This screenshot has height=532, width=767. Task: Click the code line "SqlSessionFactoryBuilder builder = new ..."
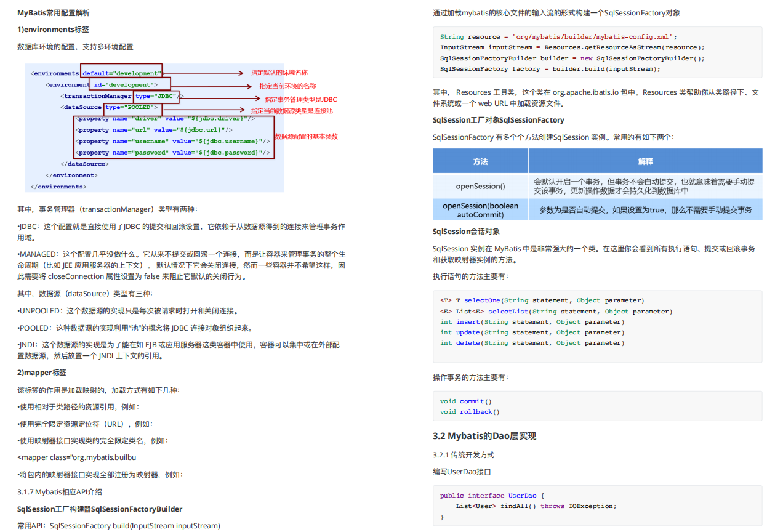pyautogui.click(x=572, y=58)
